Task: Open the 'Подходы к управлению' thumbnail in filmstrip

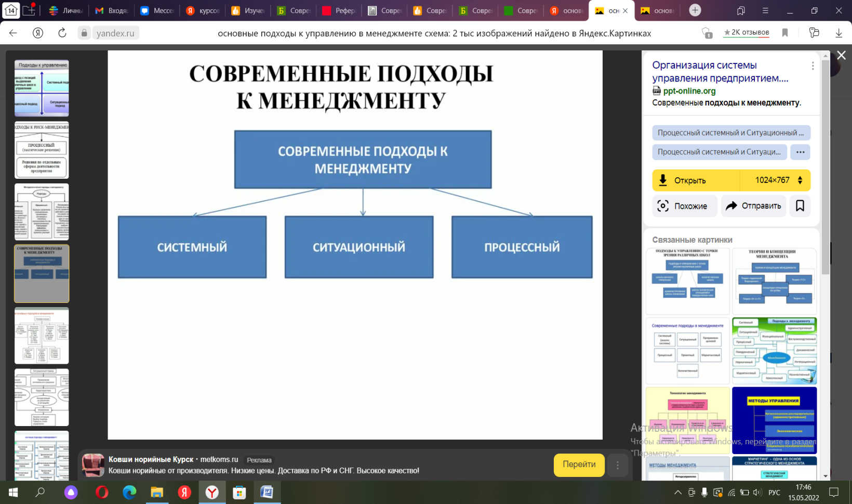Action: pos(42,88)
